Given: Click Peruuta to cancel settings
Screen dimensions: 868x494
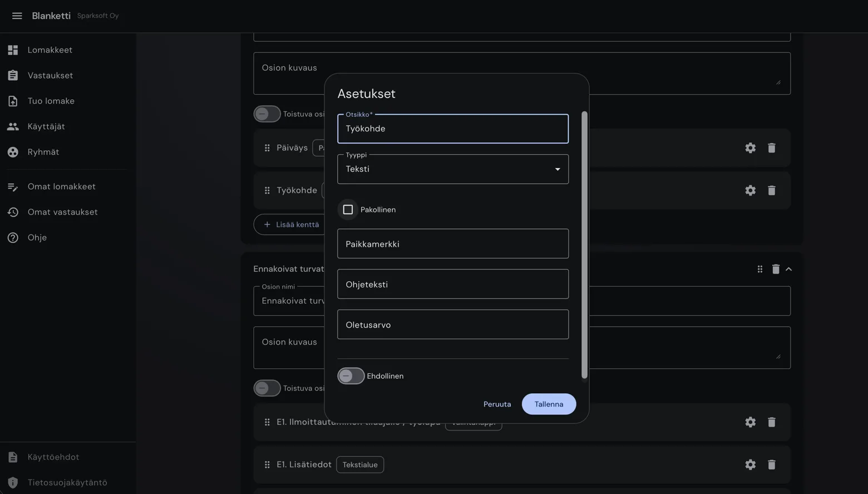Looking at the screenshot, I should [497, 404].
